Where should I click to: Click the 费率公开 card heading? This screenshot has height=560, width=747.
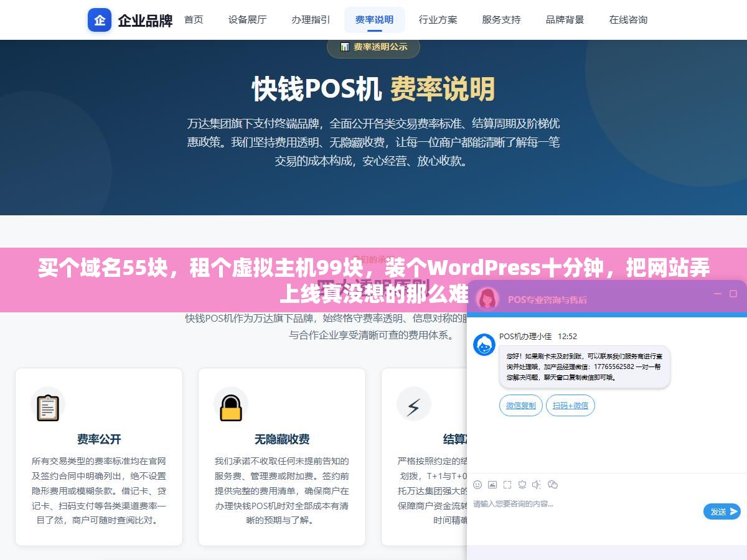point(99,439)
